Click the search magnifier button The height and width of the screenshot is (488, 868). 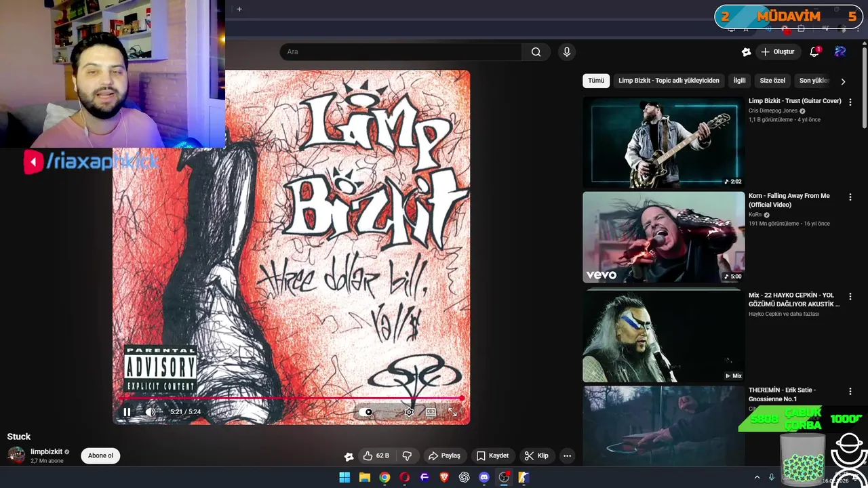pyautogui.click(x=536, y=52)
